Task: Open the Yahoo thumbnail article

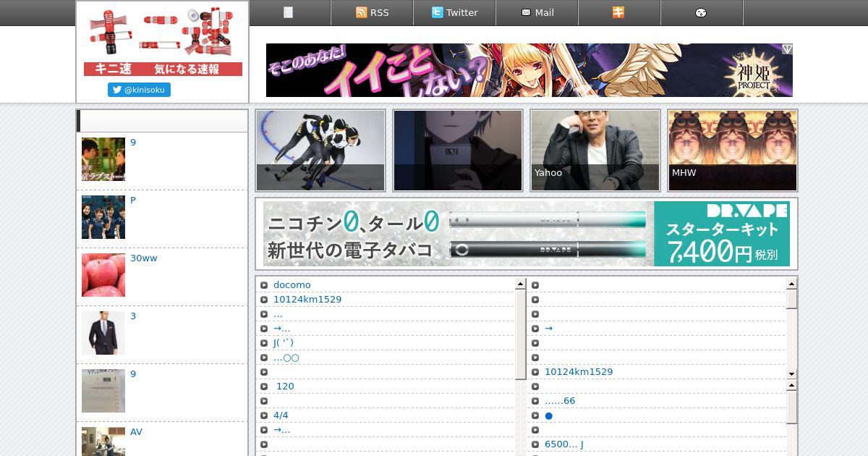Action: [595, 151]
